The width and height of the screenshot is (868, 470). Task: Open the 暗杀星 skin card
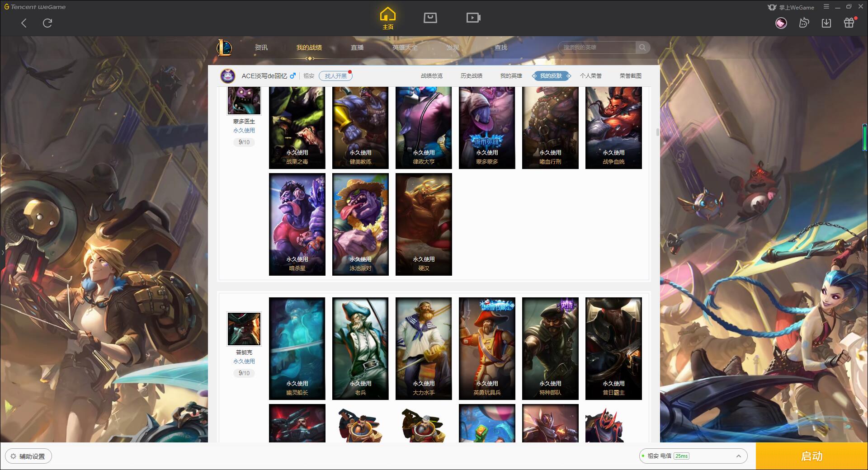point(297,224)
